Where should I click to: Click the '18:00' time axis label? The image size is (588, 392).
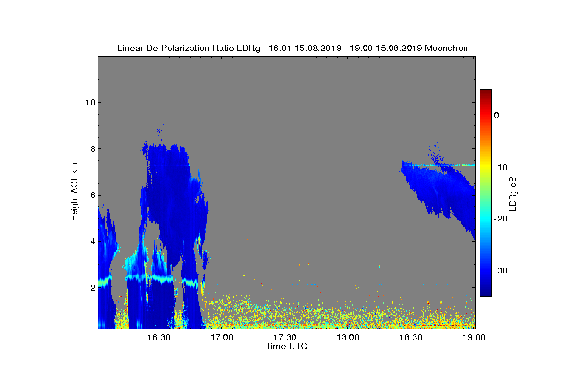click(348, 337)
